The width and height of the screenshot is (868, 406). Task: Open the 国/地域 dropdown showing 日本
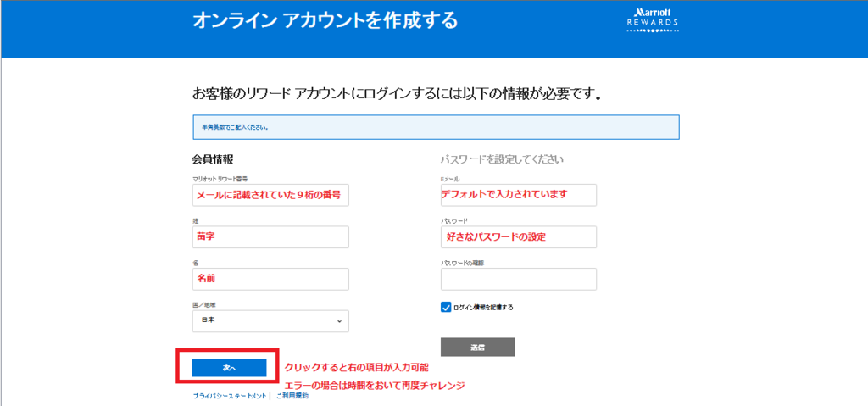(x=270, y=321)
